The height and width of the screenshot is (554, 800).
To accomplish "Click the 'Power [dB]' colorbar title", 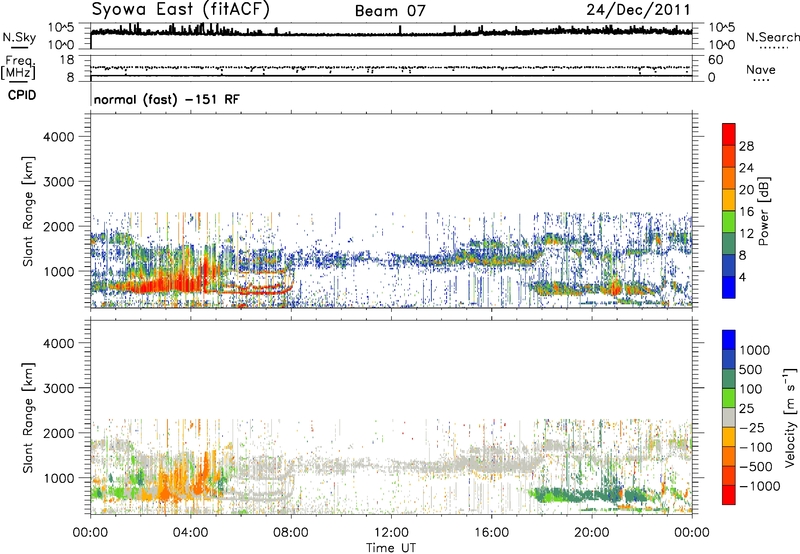I will pyautogui.click(x=763, y=211).
